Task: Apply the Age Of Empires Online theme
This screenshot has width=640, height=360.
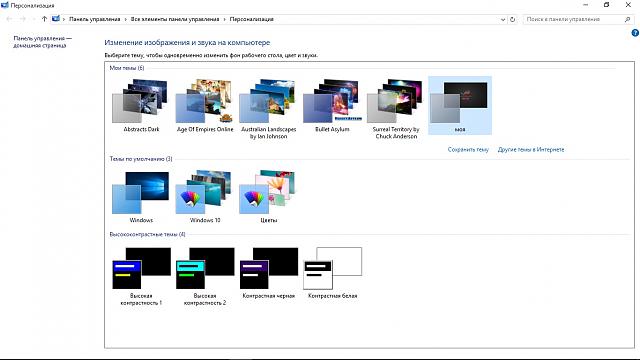Action: click(x=205, y=106)
